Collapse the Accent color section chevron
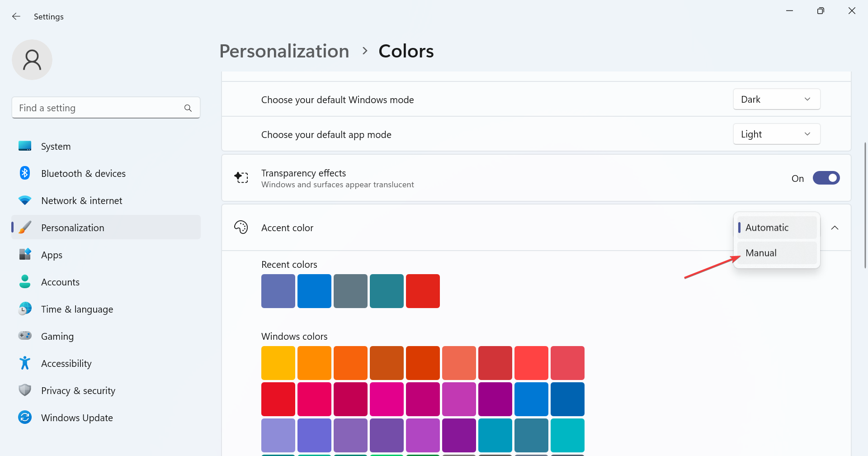 click(835, 228)
